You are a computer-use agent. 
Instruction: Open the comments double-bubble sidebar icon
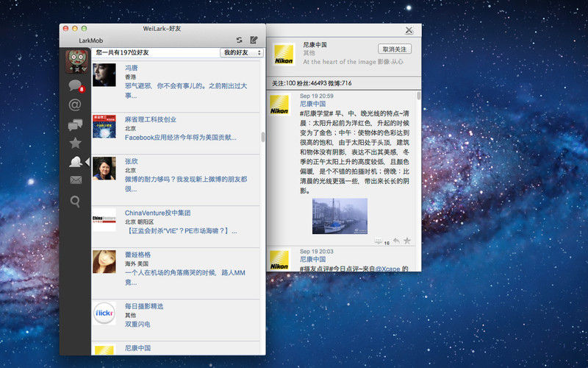76,124
